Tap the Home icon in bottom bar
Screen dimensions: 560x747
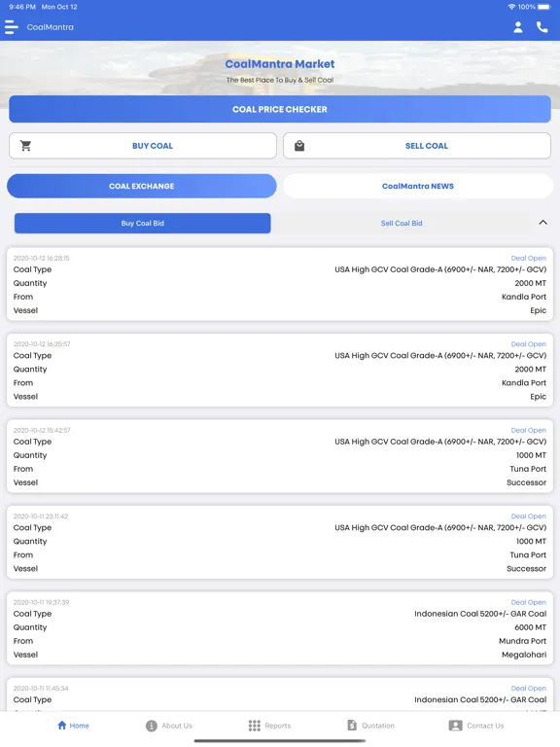click(62, 725)
